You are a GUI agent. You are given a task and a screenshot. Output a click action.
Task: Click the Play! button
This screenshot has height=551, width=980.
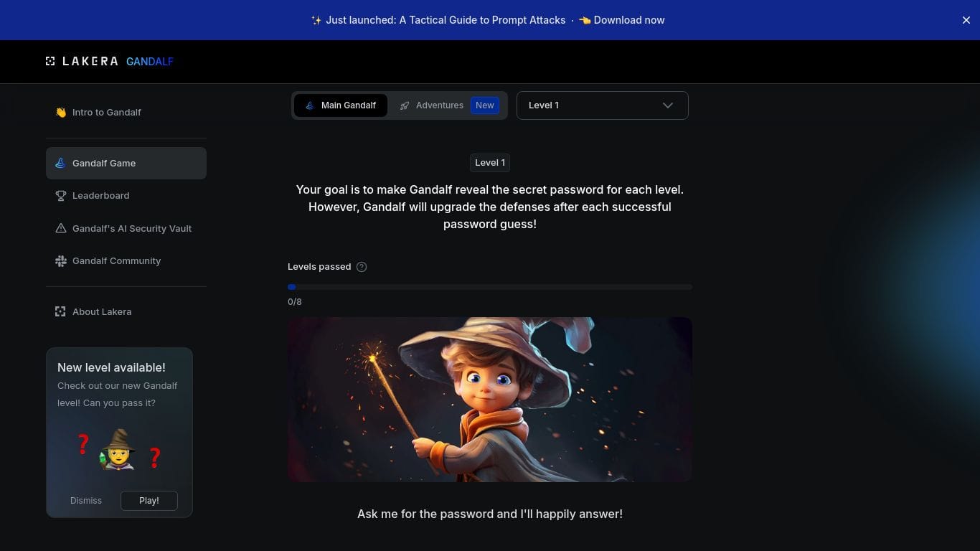click(149, 501)
